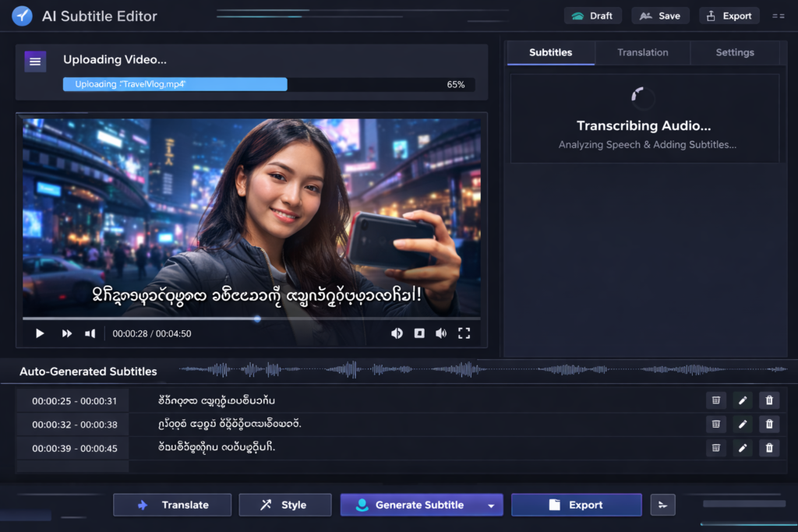Click the rightmost trash icon in the 00:00:25 row
Screen dimensions: 798x532
point(769,400)
